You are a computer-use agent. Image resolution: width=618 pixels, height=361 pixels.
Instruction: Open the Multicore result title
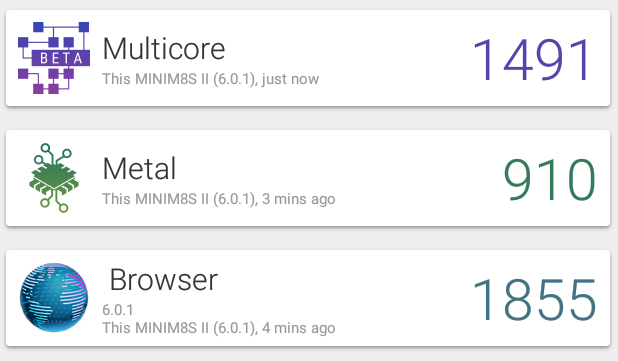tap(164, 49)
